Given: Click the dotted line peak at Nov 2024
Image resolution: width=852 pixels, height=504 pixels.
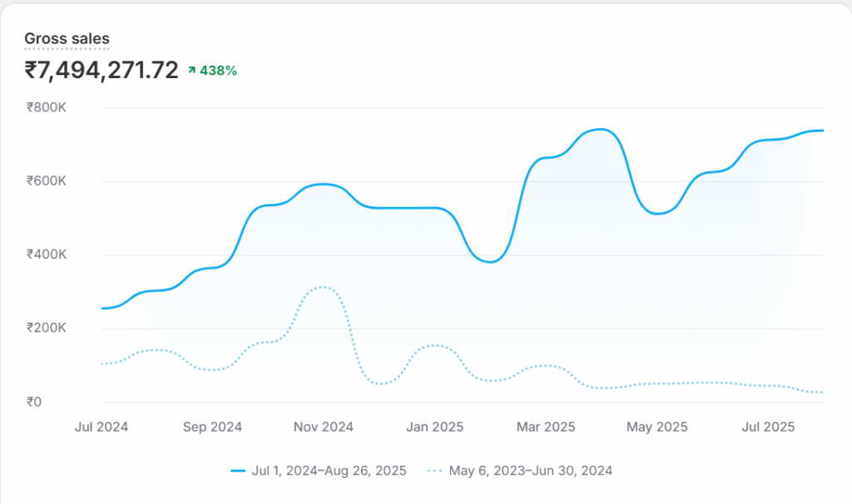Looking at the screenshot, I should click(x=324, y=287).
